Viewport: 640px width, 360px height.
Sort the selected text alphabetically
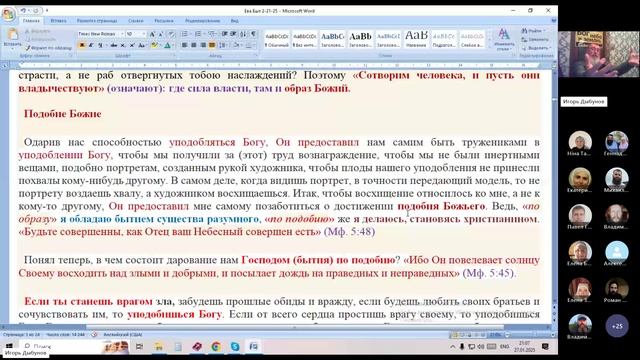coord(244,34)
